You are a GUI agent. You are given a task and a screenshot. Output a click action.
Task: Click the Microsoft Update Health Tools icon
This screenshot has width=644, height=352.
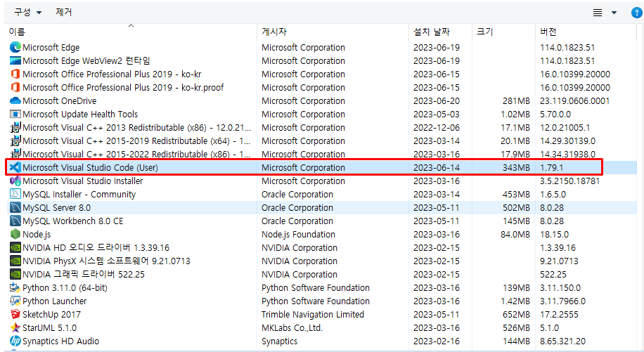(x=15, y=114)
